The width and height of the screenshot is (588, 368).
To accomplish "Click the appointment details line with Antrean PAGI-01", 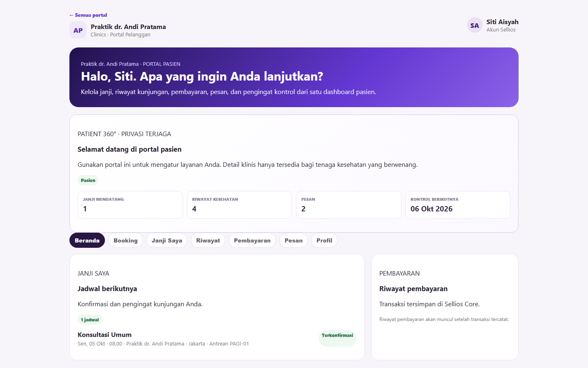I will point(163,344).
